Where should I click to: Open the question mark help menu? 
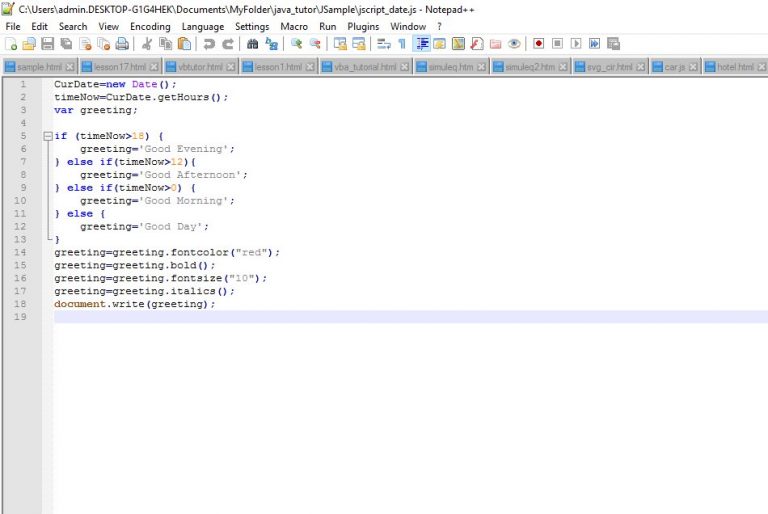pos(439,26)
